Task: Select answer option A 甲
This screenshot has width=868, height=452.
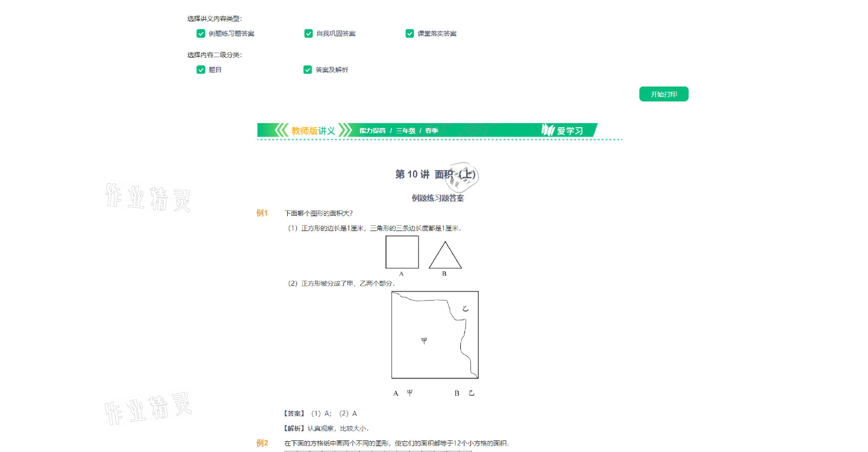Action: [x=403, y=393]
